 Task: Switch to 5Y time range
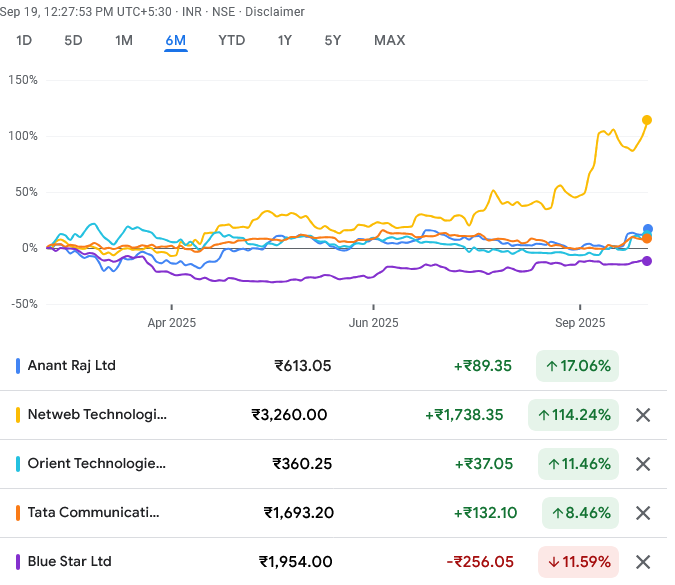point(333,41)
